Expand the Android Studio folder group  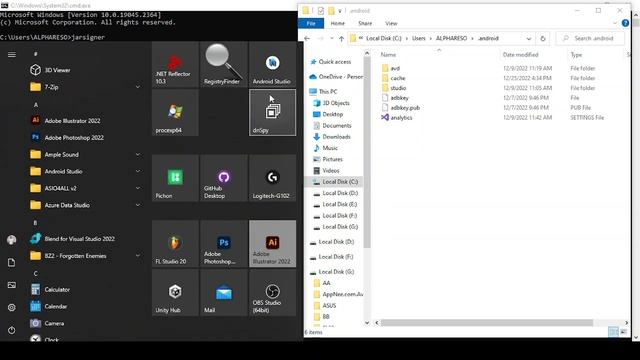[86, 171]
